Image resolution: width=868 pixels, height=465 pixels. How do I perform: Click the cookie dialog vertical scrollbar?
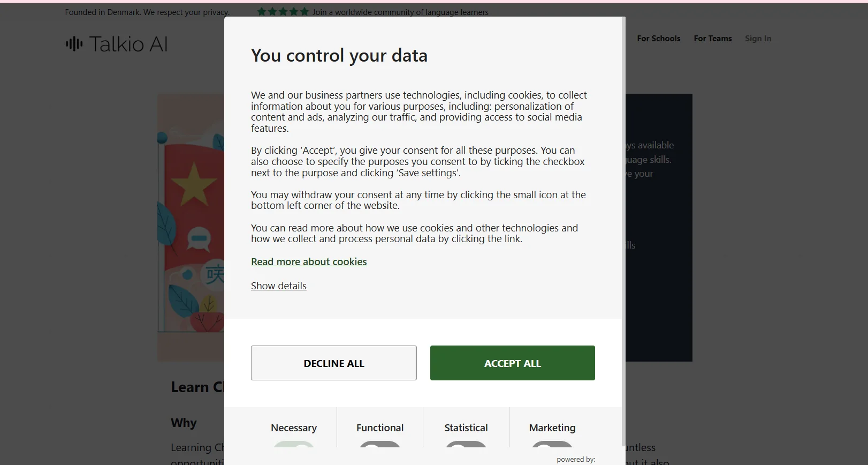[623, 230]
